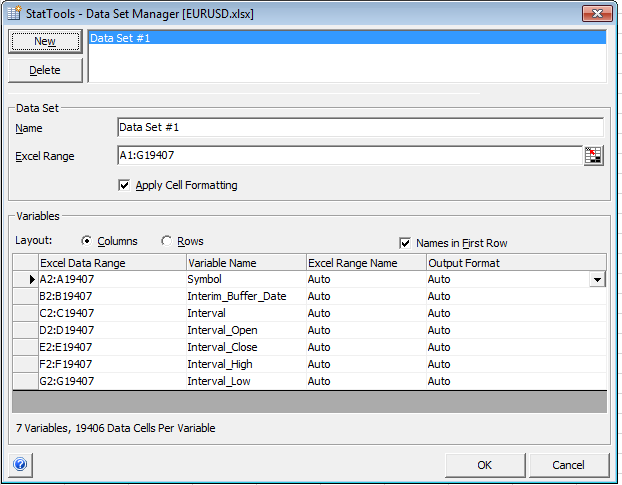
Task: Click the data set Name input field
Action: click(x=361, y=127)
